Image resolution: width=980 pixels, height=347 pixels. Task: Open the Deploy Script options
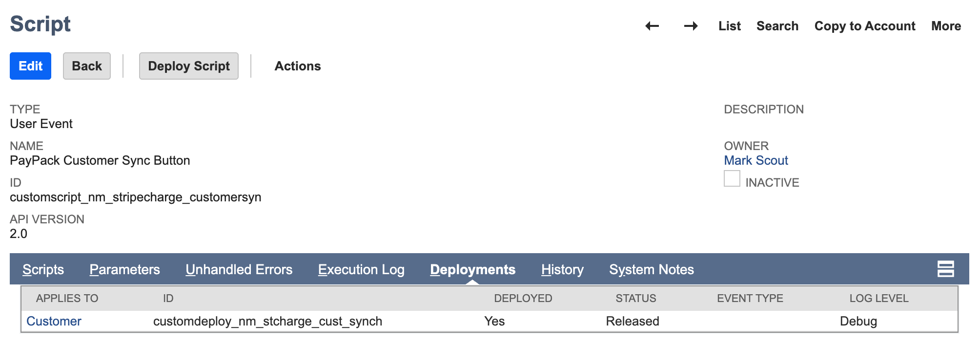[188, 66]
